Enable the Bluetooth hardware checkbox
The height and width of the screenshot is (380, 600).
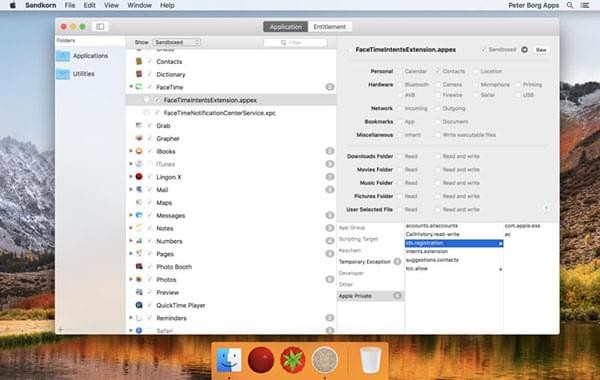click(x=399, y=85)
